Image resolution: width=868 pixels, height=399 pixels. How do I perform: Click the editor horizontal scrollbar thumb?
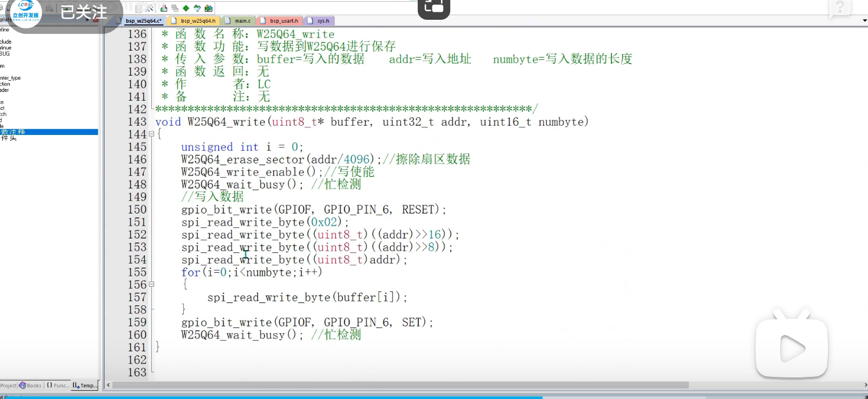[x=400, y=385]
